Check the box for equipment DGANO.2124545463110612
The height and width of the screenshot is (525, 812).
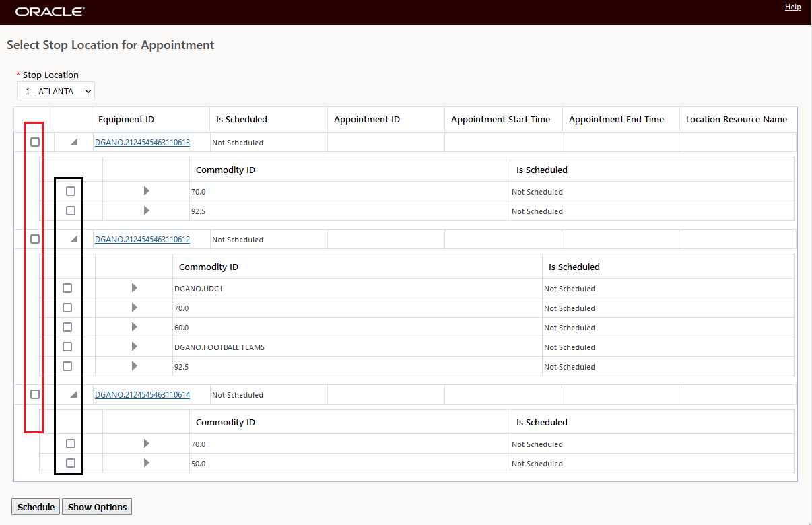(35, 239)
